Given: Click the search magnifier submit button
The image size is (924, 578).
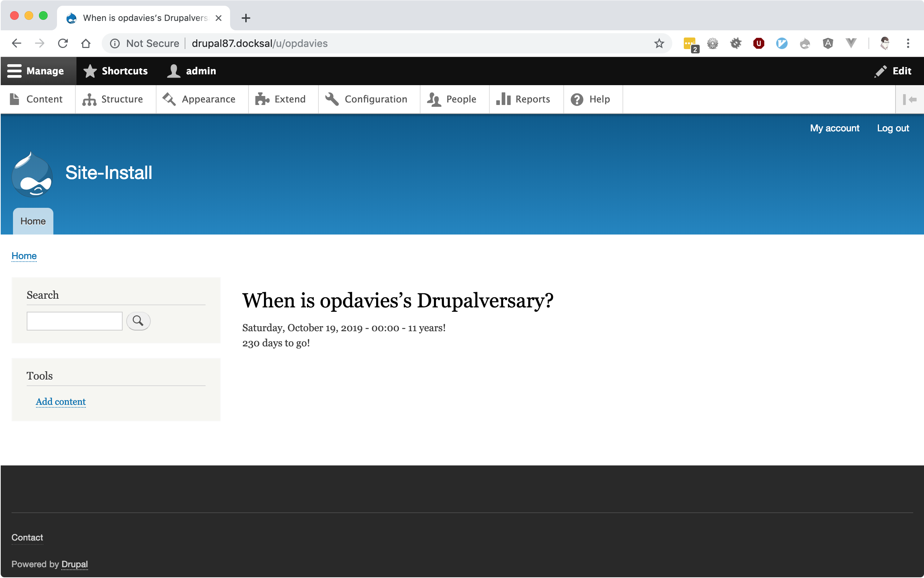Looking at the screenshot, I should click(138, 321).
